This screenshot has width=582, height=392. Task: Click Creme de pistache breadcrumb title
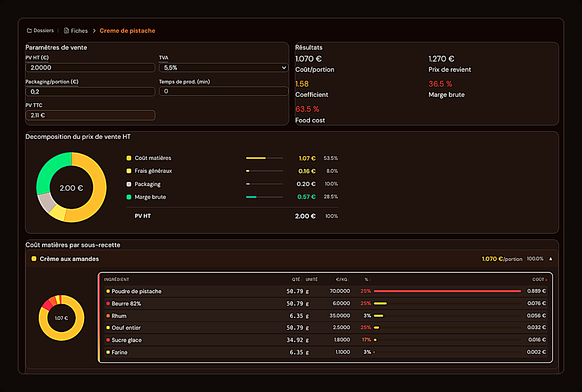127,31
